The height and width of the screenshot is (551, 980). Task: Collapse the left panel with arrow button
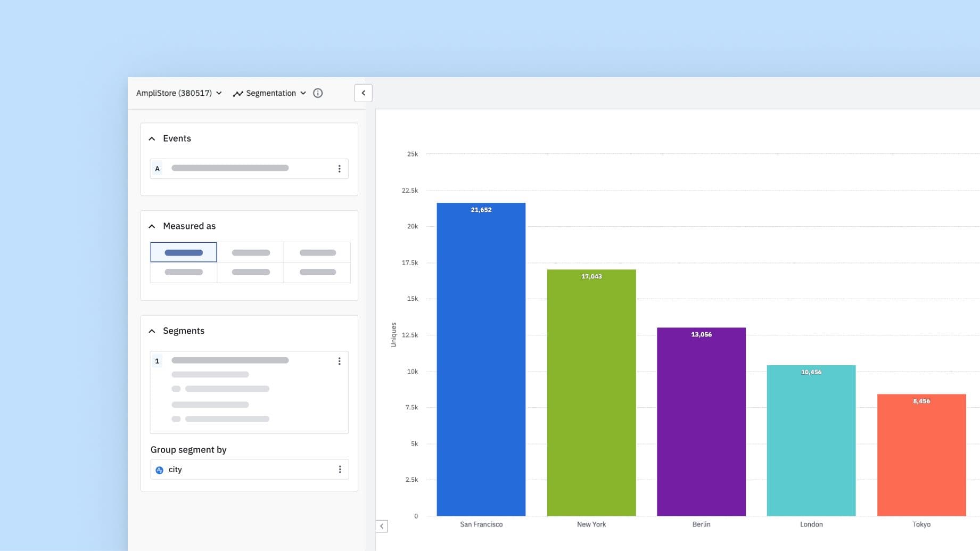pos(363,93)
